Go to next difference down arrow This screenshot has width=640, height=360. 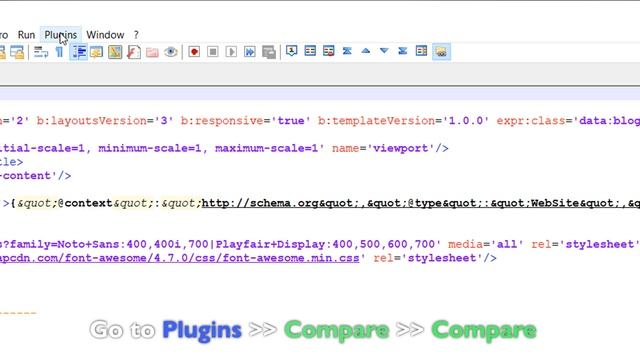pyautogui.click(x=384, y=51)
